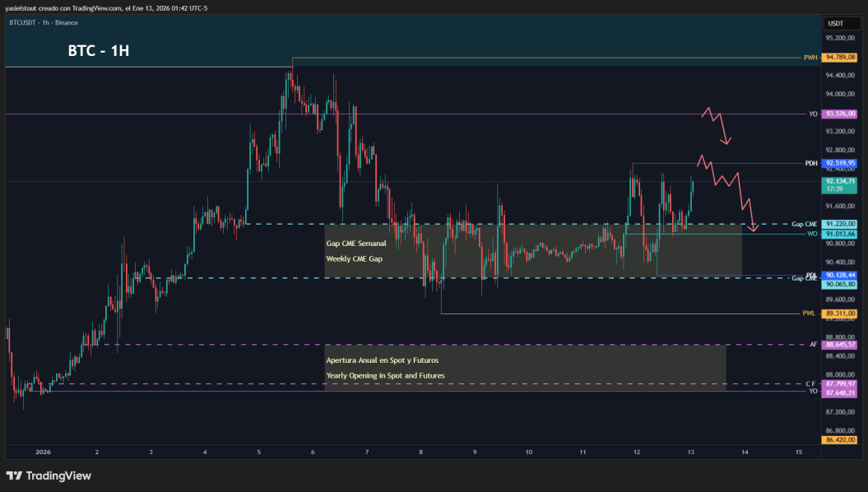Open the USDT currency selector

pos(842,23)
